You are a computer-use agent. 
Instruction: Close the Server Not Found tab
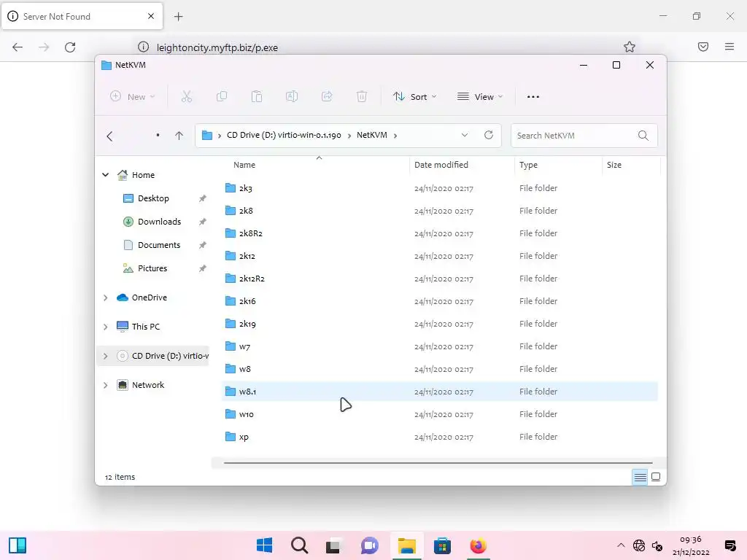(x=151, y=16)
